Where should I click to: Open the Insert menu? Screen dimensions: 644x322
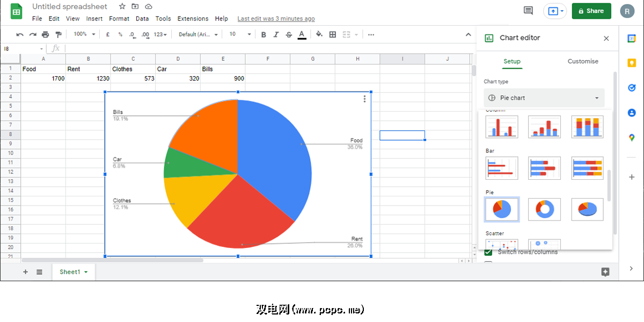(94, 18)
